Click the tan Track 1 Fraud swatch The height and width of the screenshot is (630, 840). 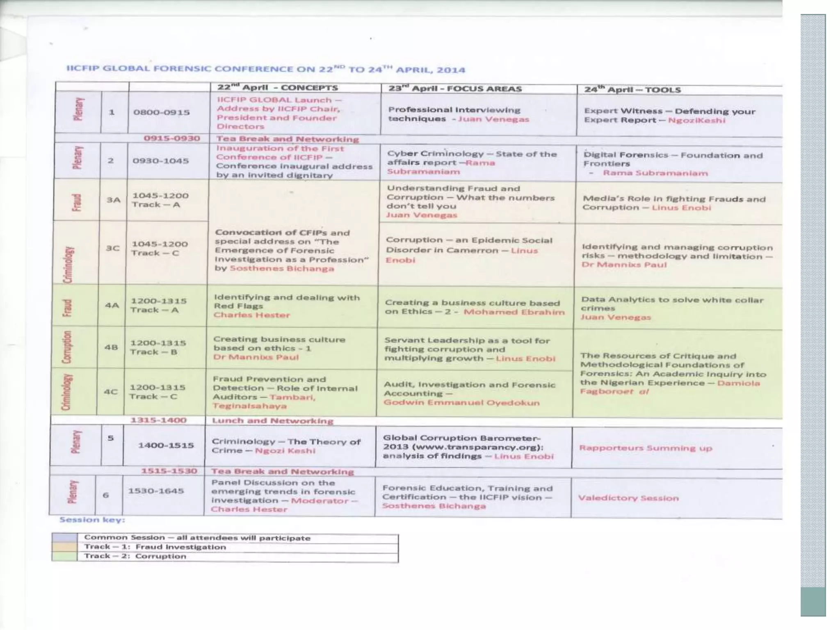pyautogui.click(x=65, y=547)
